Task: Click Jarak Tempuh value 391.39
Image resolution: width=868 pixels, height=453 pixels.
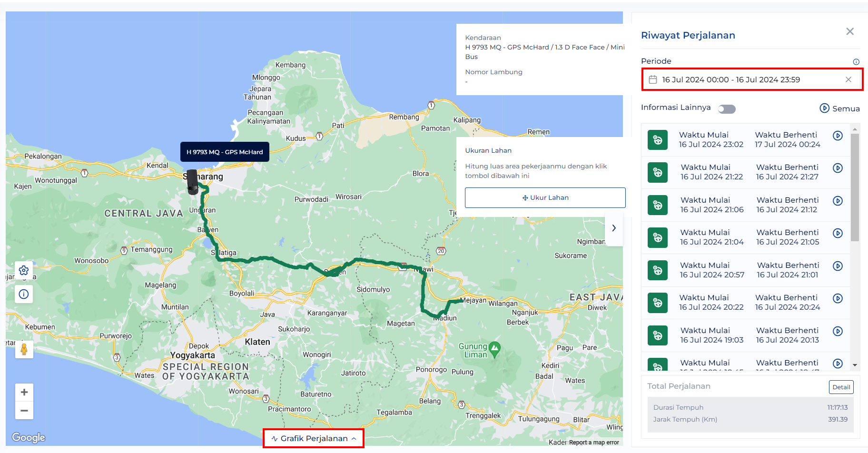Action: 838,419
